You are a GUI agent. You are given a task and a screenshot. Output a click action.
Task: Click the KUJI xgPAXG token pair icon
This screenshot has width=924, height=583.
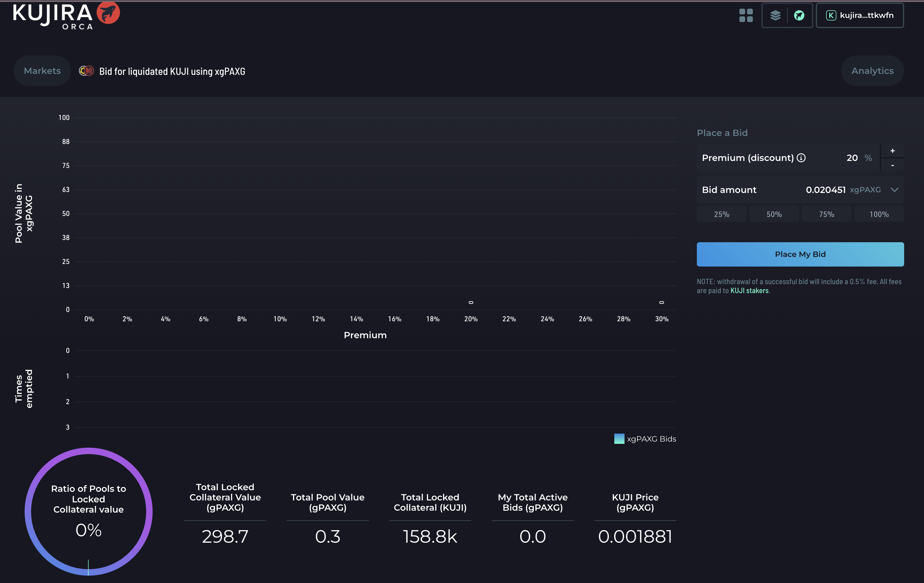pos(86,71)
